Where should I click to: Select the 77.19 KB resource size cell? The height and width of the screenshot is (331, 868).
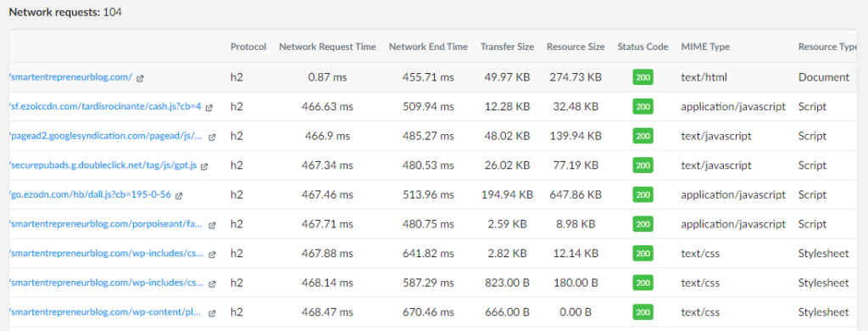click(576, 165)
